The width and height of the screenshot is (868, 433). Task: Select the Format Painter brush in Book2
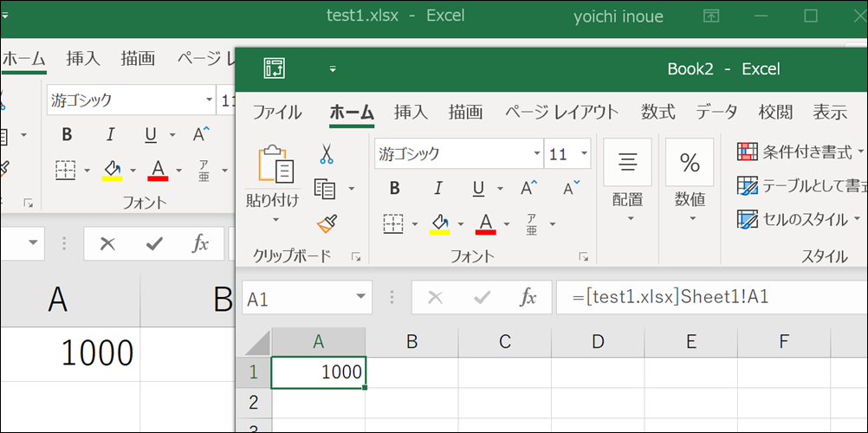pos(326,223)
